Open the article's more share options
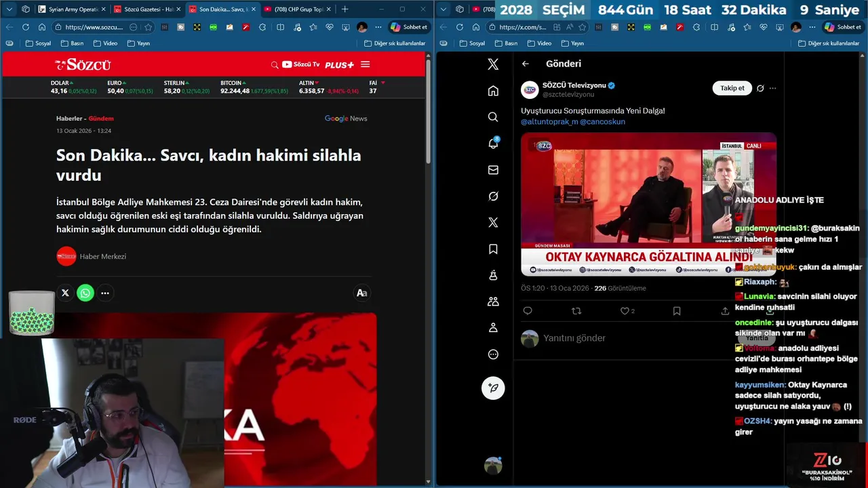This screenshot has height=488, width=868. 105,293
